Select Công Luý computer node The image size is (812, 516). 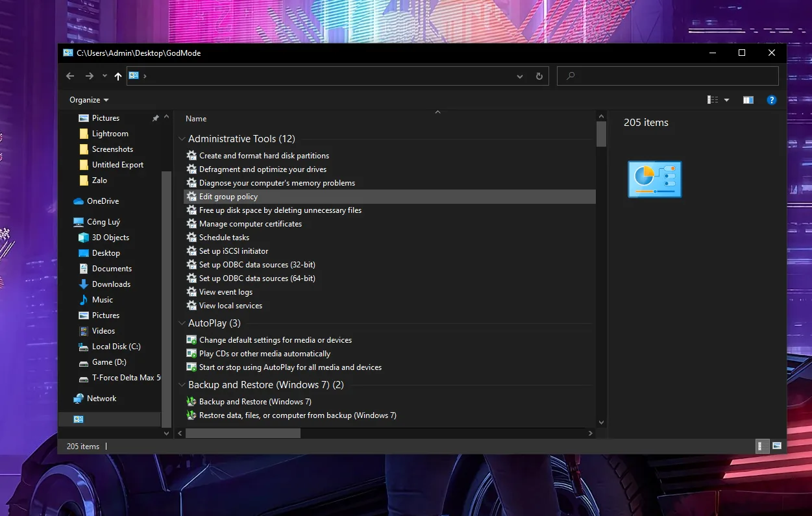point(103,222)
